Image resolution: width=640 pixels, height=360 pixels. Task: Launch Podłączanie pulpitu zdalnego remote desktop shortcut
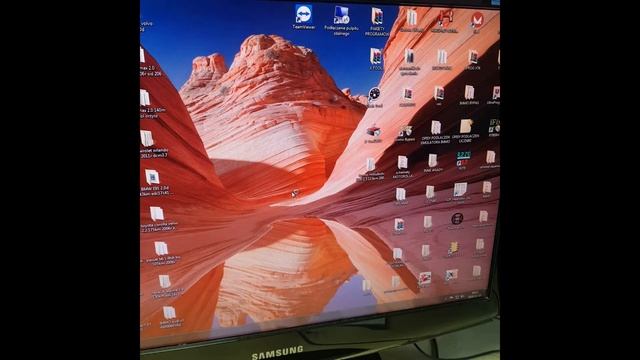pyautogui.click(x=341, y=20)
